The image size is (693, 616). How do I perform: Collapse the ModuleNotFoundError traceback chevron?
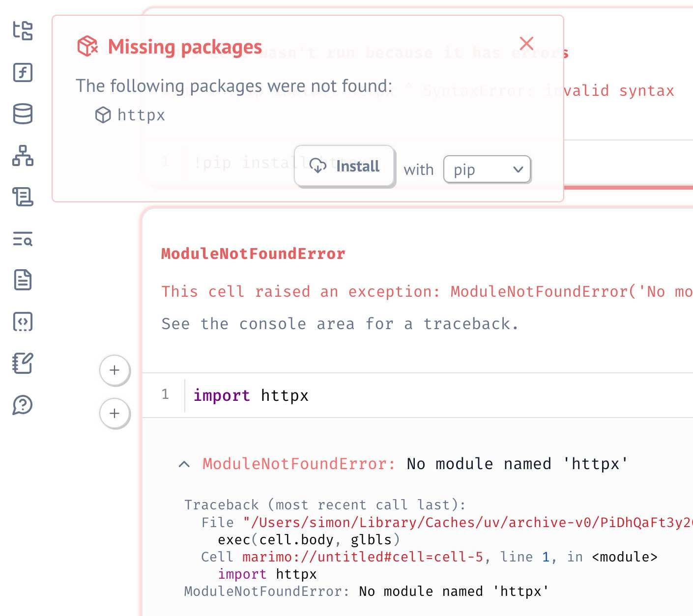click(x=184, y=464)
